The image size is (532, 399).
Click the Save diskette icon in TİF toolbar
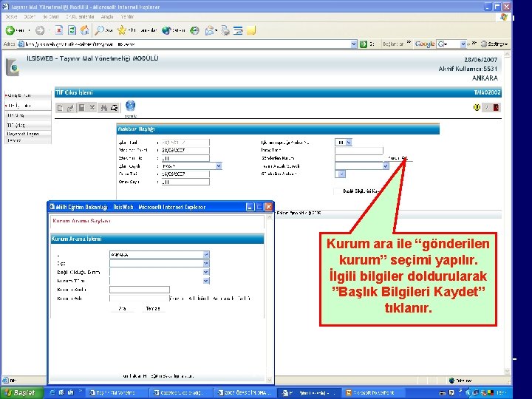click(x=81, y=108)
